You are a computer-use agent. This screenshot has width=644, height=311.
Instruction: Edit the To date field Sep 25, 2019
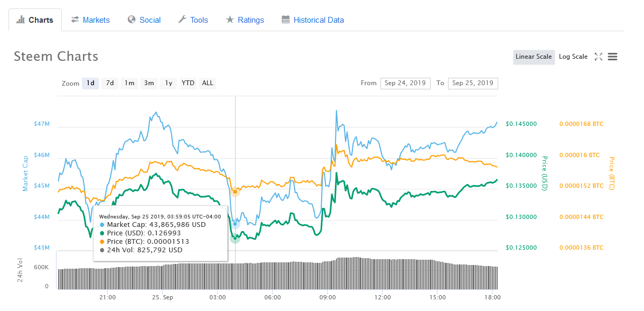click(x=473, y=83)
